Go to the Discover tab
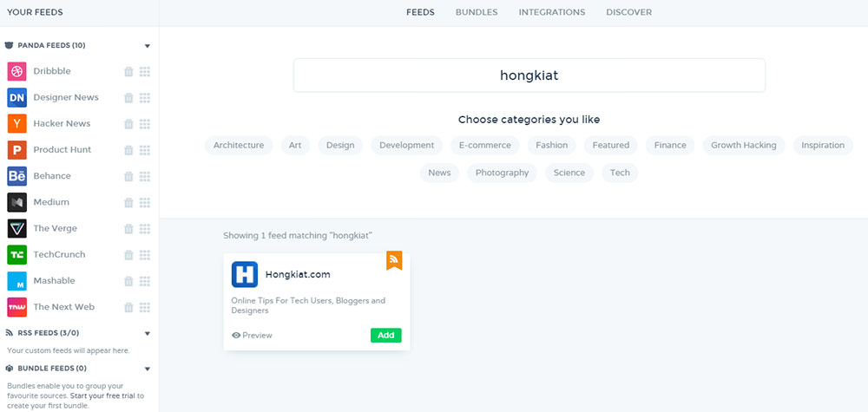 [628, 12]
